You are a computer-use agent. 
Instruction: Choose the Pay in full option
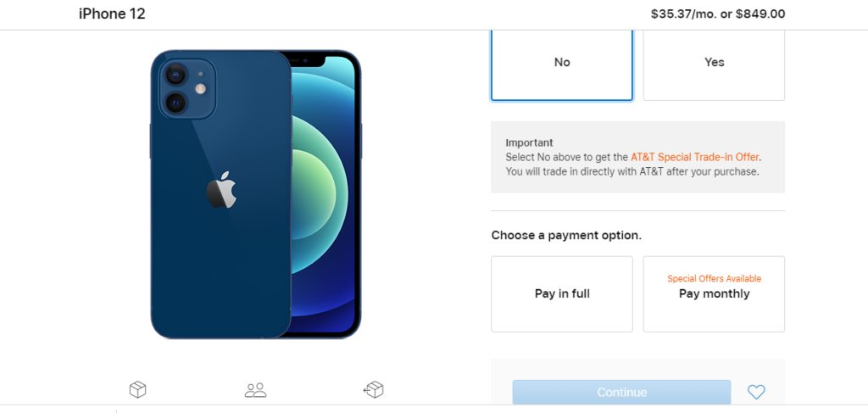(562, 294)
